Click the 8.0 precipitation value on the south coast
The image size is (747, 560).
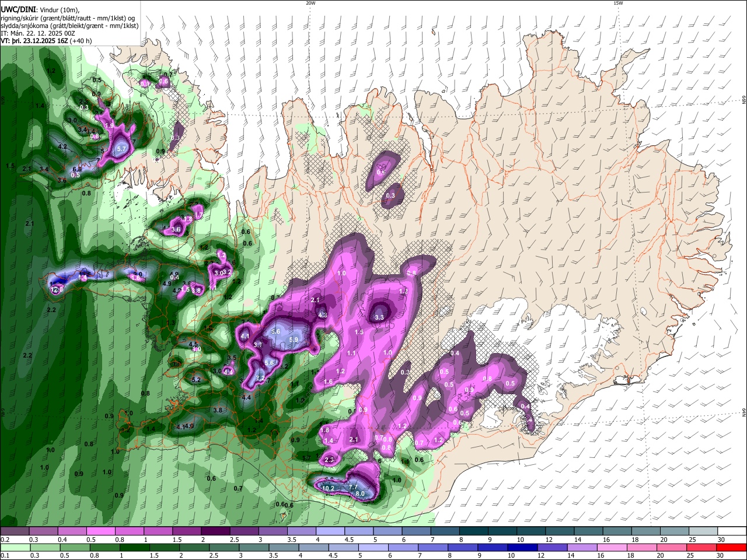tap(360, 494)
